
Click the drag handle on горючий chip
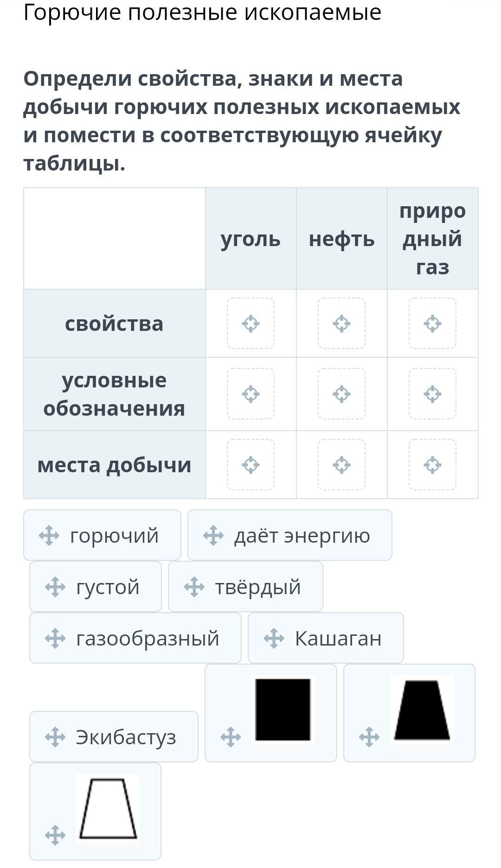(x=49, y=536)
